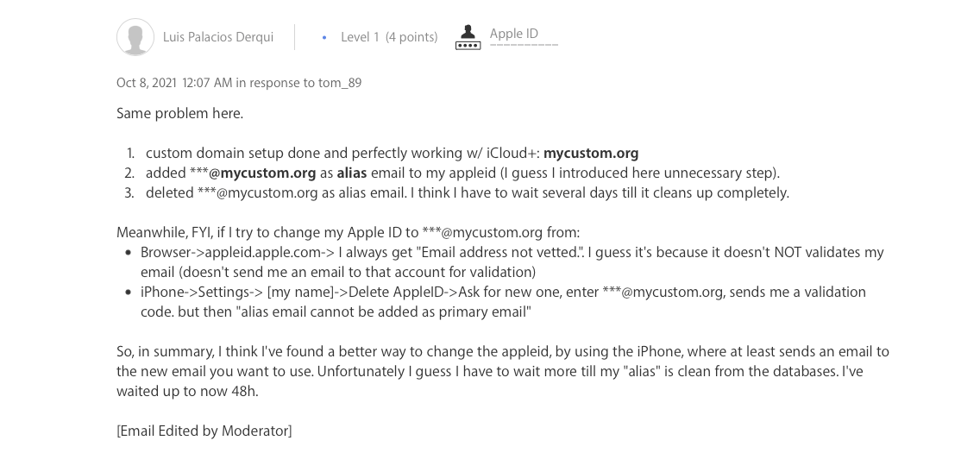Click the bold word "alias" in item two
Image resolution: width=980 pixels, height=472 pixels.
(x=352, y=173)
